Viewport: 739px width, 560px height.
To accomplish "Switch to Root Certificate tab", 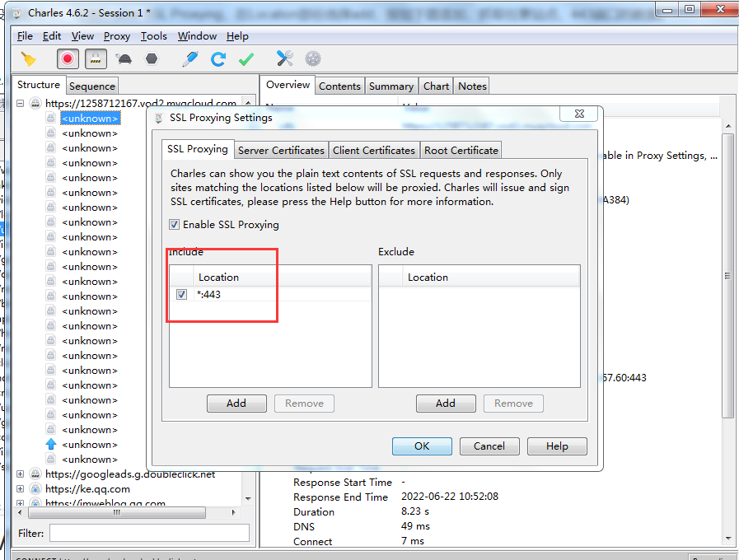I will click(461, 150).
